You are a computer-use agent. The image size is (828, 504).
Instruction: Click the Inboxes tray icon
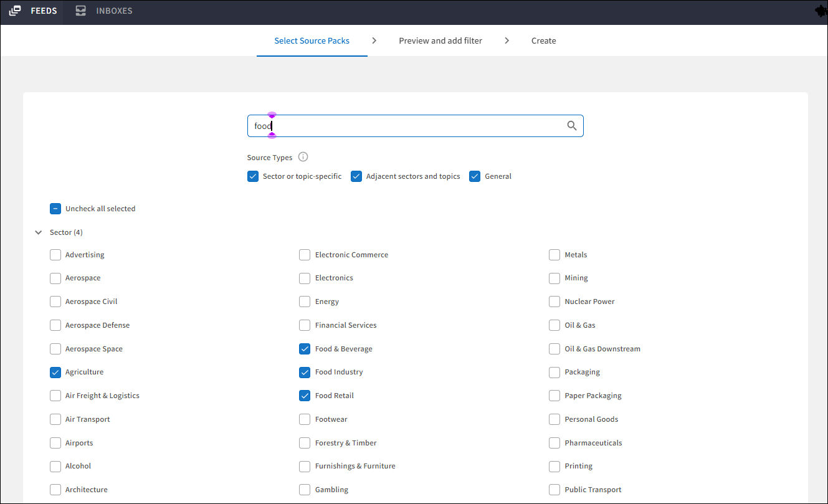coord(81,11)
